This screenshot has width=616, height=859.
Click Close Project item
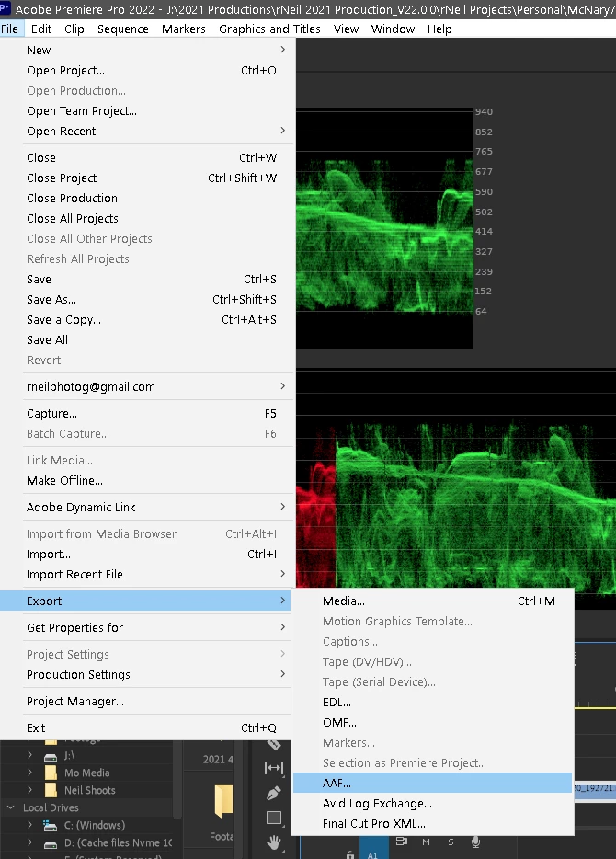click(148, 178)
